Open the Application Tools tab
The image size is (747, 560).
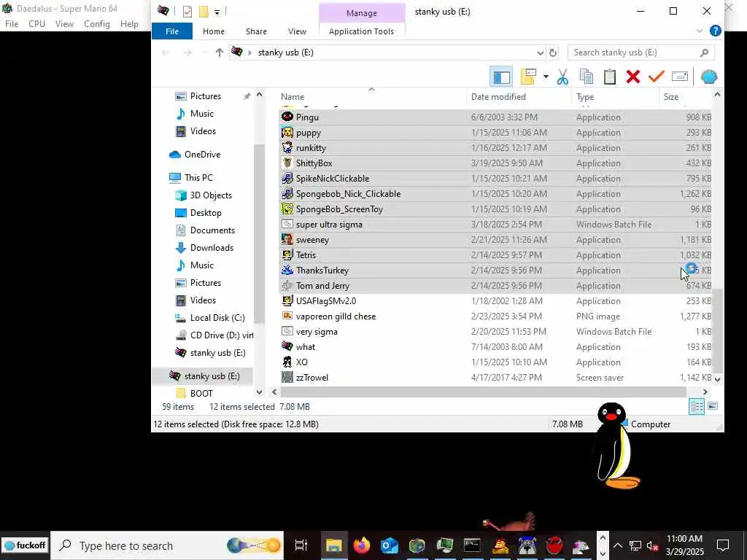point(362,31)
